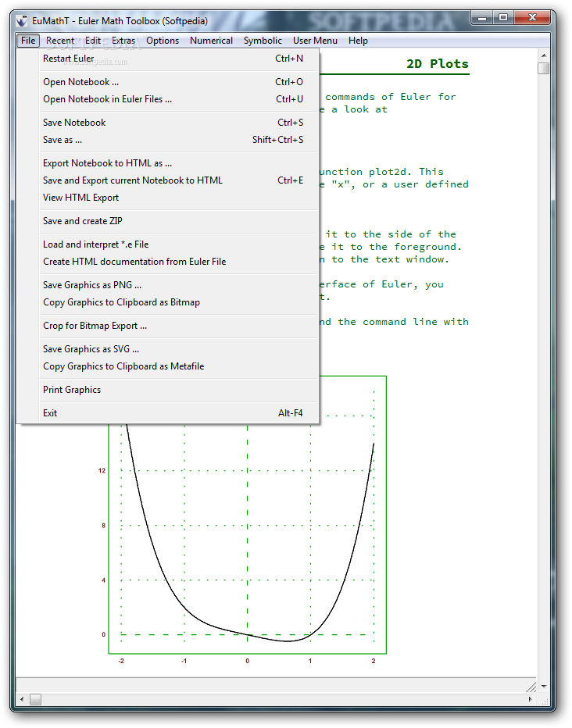Open the User Menu
This screenshot has width=572, height=728.
click(315, 41)
